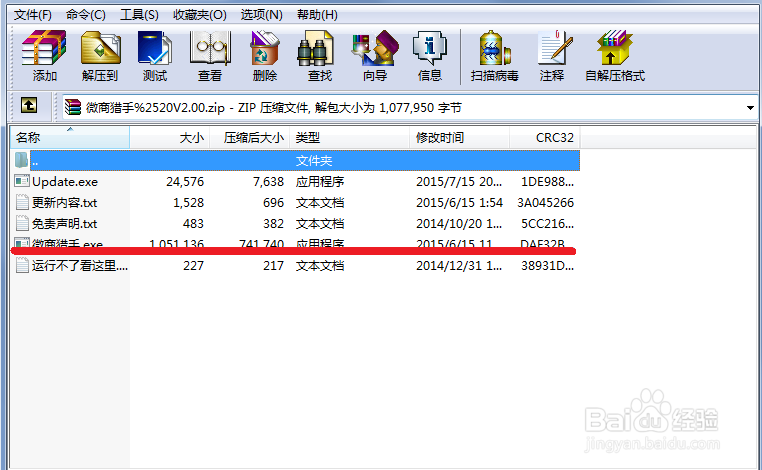
Task: Sort by the 大小 column header
Action: [x=170, y=138]
